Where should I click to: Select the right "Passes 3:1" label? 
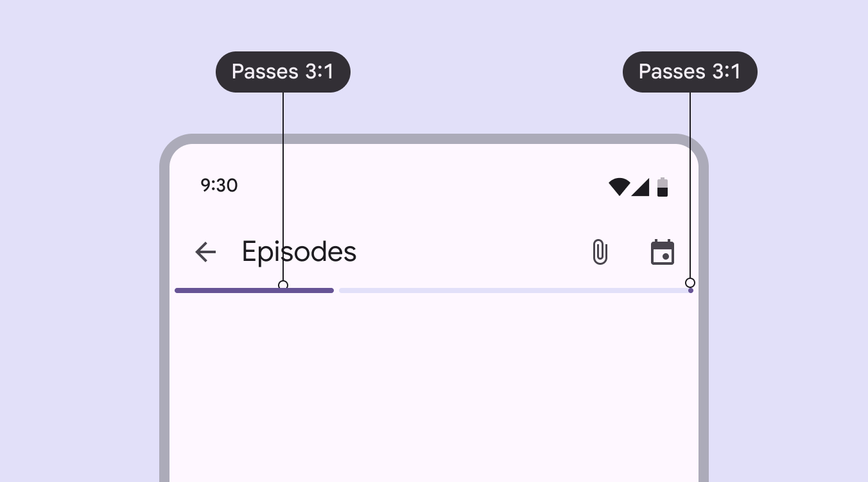tap(690, 72)
